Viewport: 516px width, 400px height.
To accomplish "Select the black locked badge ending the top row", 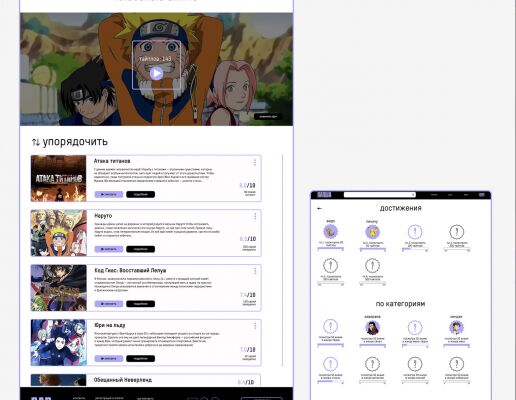I will pos(457,232).
